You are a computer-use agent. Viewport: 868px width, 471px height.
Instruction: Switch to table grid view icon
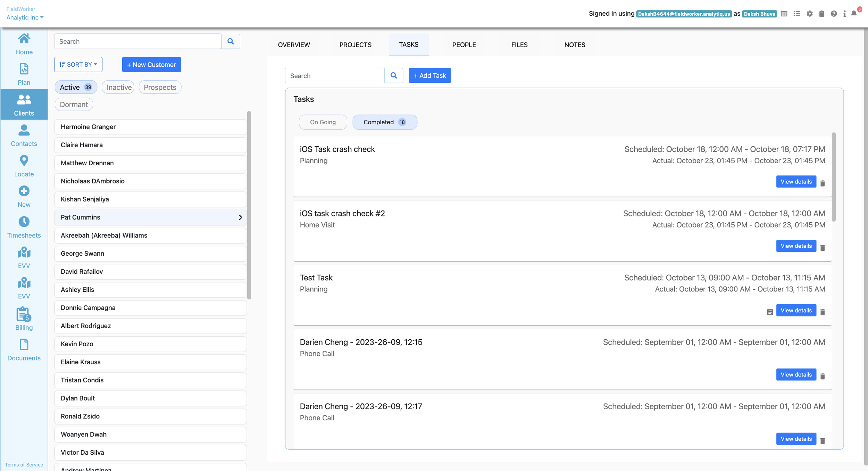784,14
